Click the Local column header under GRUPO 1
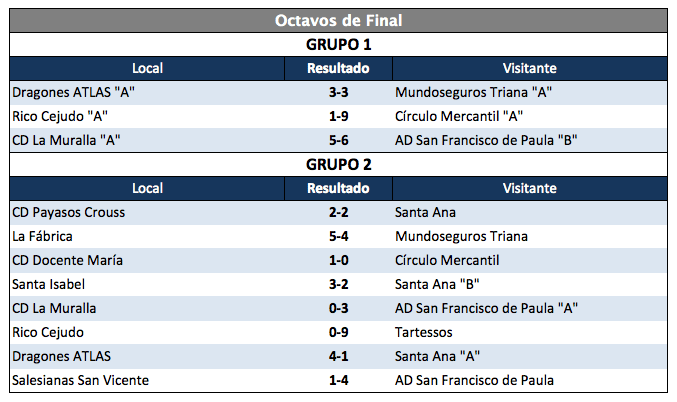 tap(147, 68)
